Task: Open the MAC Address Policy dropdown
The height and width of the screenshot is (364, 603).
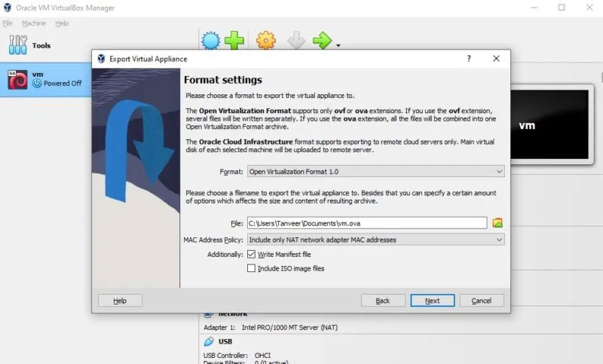Action: click(375, 240)
